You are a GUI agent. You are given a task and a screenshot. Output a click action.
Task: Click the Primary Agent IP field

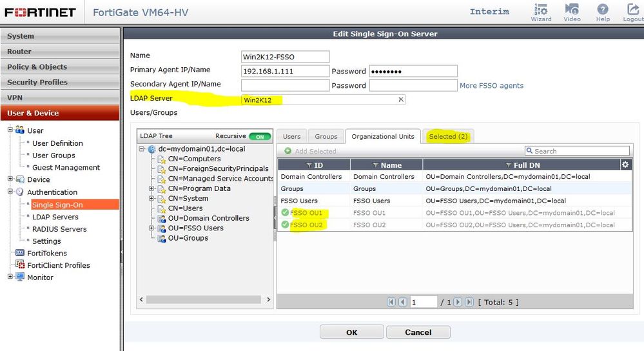(285, 71)
